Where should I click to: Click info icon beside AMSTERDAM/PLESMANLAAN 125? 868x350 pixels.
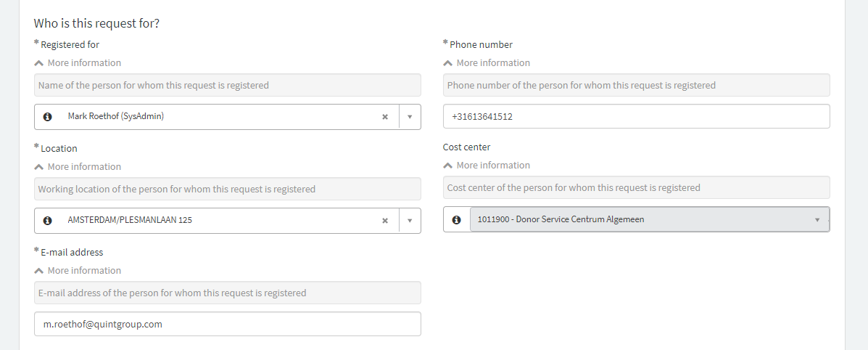click(x=48, y=221)
